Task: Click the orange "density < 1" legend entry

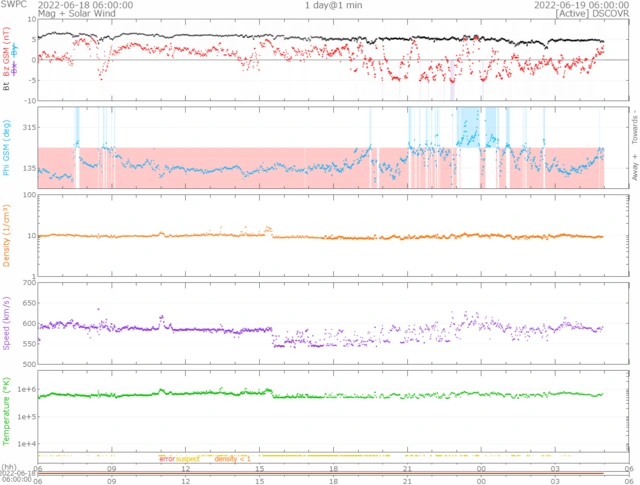Action: 232,459
